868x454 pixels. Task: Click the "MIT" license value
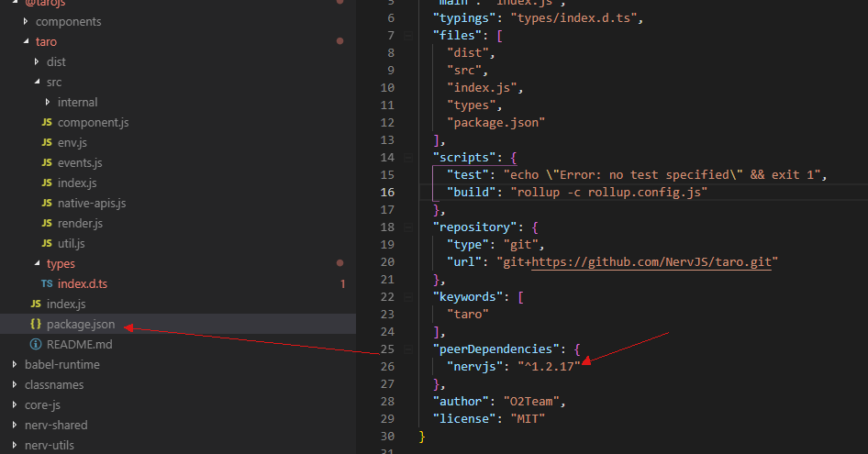pyautogui.click(x=528, y=419)
